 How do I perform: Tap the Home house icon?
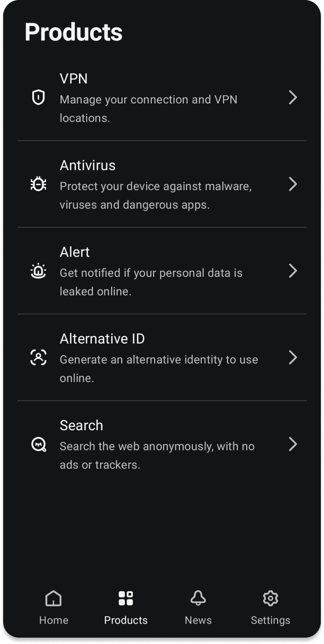[x=54, y=598]
